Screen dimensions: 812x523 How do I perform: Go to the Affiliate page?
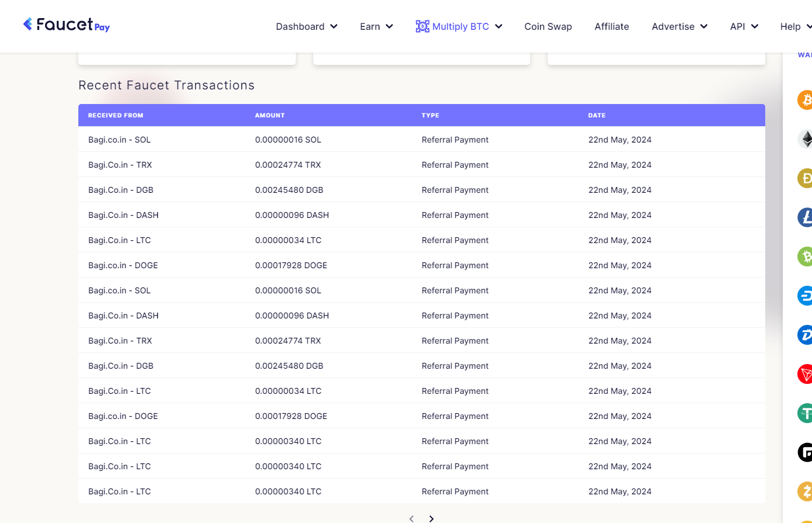tap(612, 26)
